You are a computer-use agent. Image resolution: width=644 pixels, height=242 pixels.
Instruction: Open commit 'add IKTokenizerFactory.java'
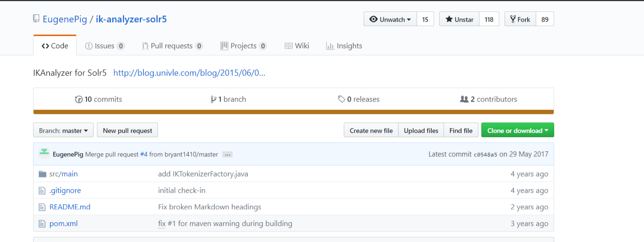(x=203, y=174)
